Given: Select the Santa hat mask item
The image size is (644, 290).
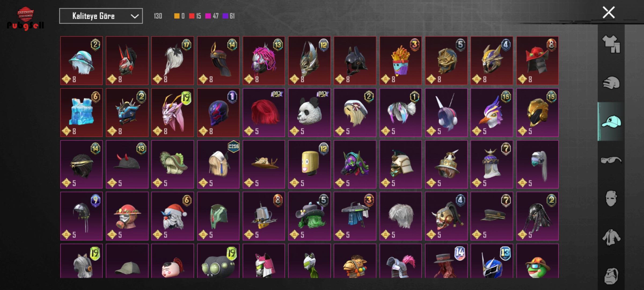Looking at the screenshot, I should pos(173,216).
